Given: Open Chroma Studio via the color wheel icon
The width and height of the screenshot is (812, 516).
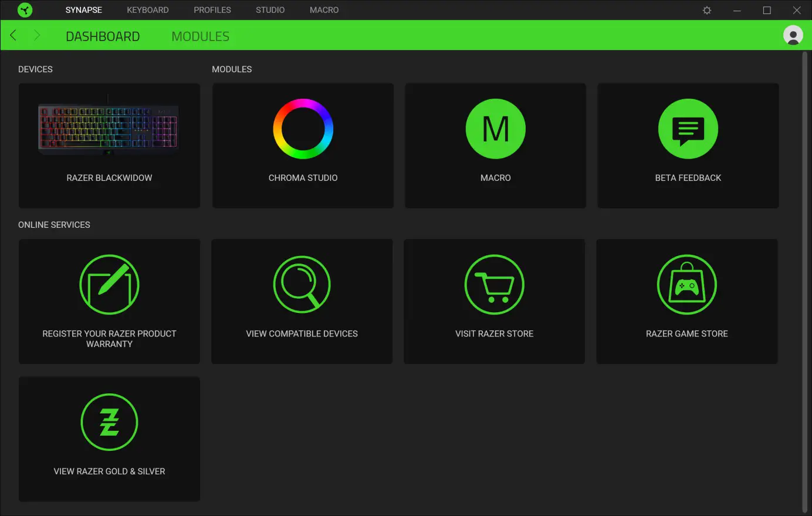Looking at the screenshot, I should (x=303, y=129).
